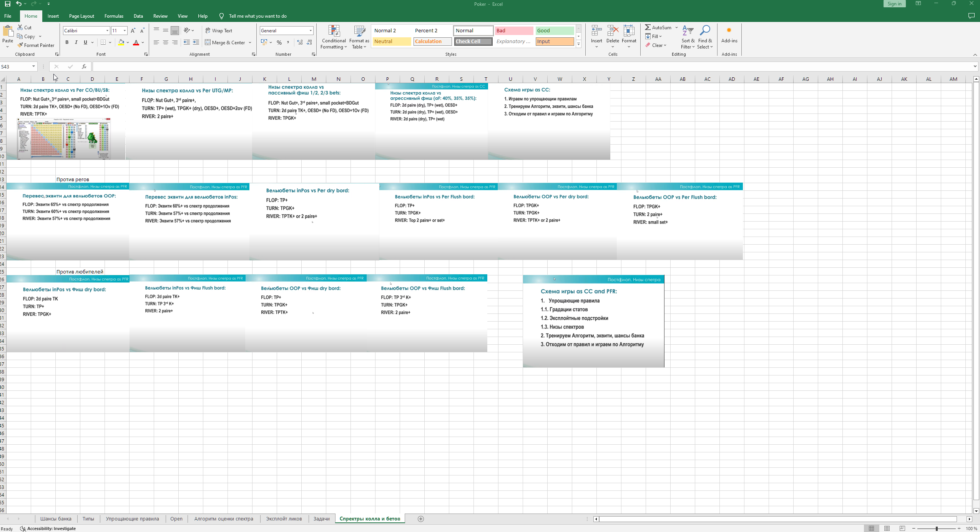The image size is (980, 532).
Task: Apply the Neutral cell style
Action: point(392,41)
